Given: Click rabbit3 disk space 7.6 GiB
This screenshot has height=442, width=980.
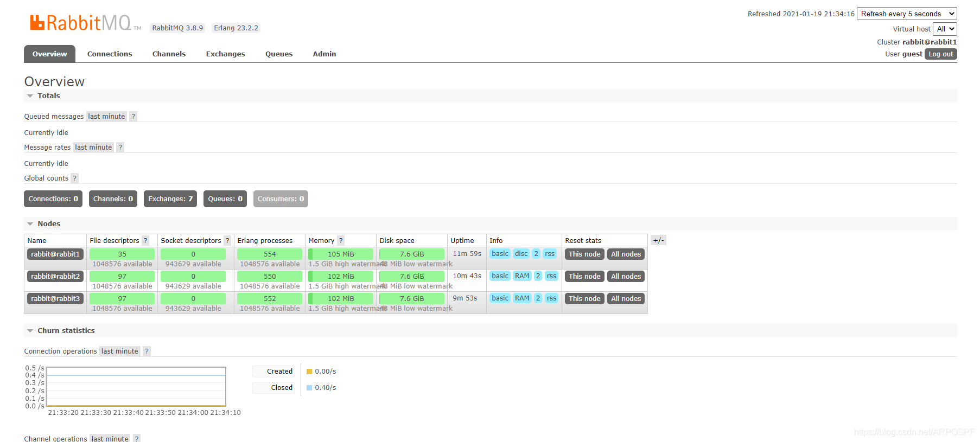Looking at the screenshot, I should click(412, 298).
